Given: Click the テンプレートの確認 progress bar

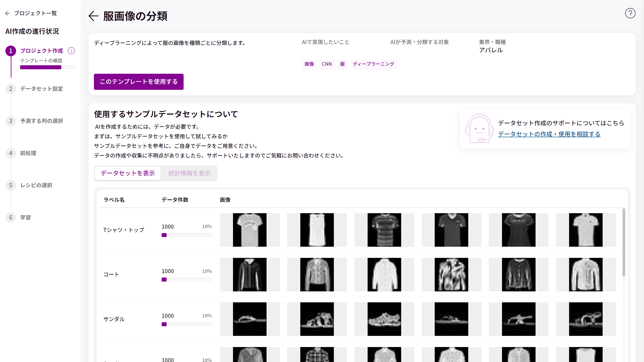Looking at the screenshot, I should 47,67.
